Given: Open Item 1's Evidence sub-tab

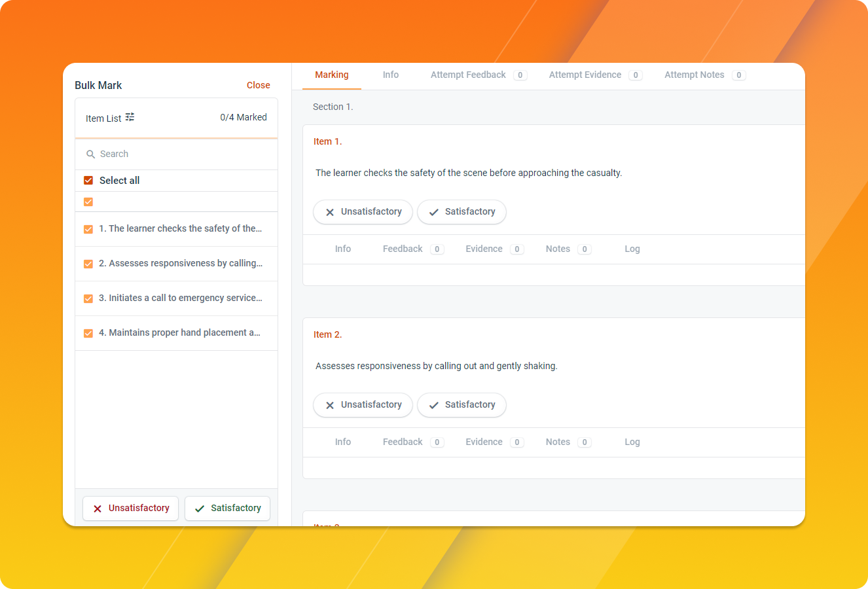Looking at the screenshot, I should point(494,249).
